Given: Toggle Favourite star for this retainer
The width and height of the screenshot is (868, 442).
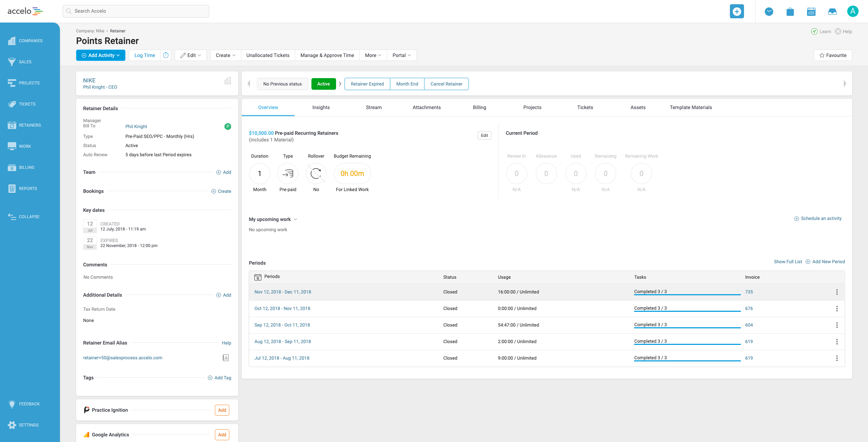Looking at the screenshot, I should coord(832,55).
